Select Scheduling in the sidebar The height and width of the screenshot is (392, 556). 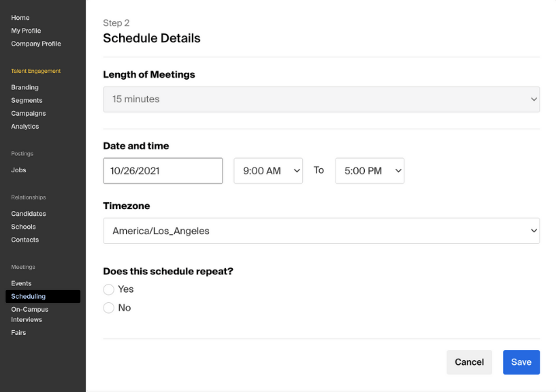click(x=28, y=296)
